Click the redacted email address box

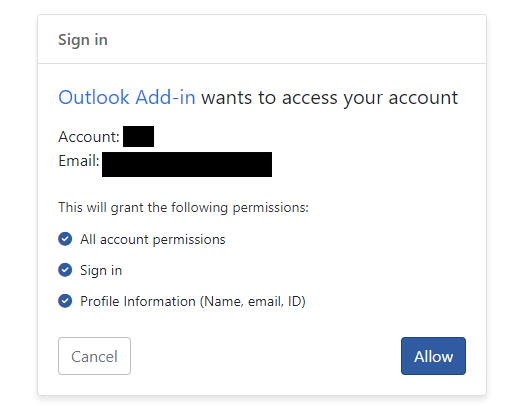pyautogui.click(x=187, y=164)
